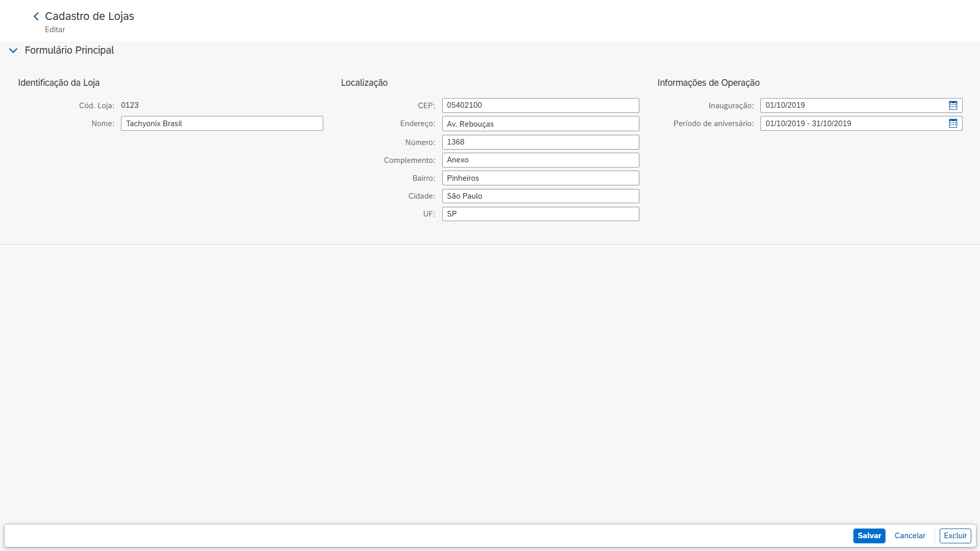Click the Número input field
This screenshot has width=980, height=551.
coord(540,142)
